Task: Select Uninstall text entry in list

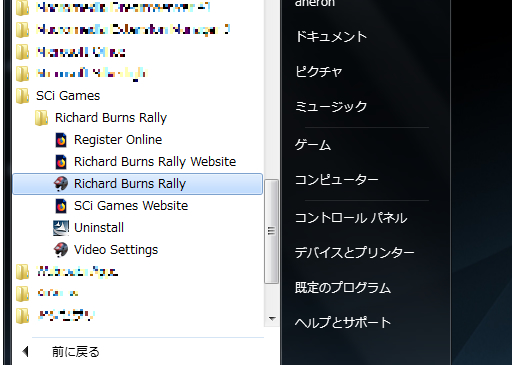Action: click(x=99, y=228)
